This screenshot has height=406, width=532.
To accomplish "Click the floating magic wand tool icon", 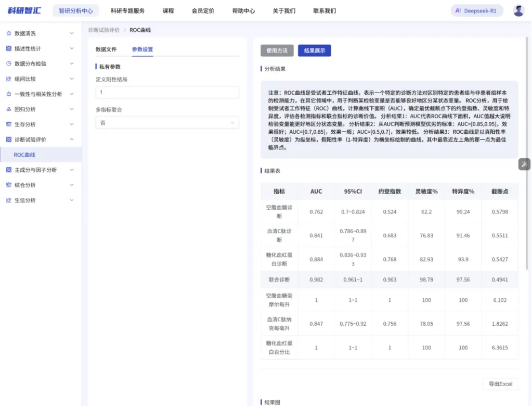I will click(525, 164).
